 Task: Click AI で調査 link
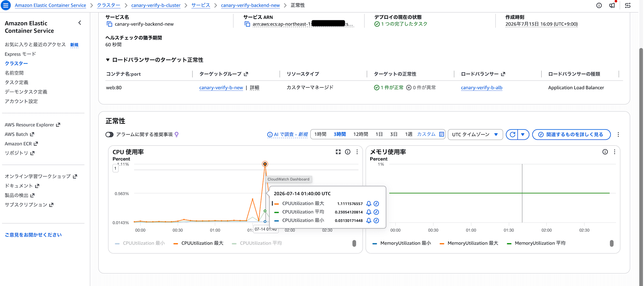288,134
